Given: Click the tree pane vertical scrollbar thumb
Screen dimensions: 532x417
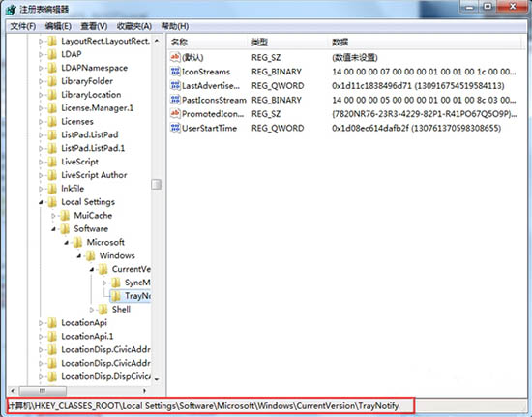Looking at the screenshot, I should 156,184.
